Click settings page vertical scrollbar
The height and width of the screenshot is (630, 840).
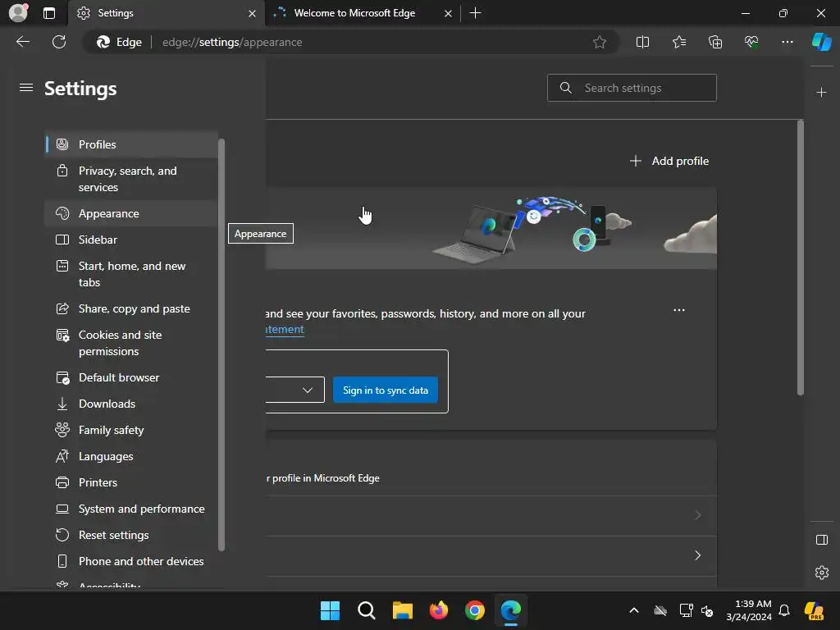[x=800, y=258]
